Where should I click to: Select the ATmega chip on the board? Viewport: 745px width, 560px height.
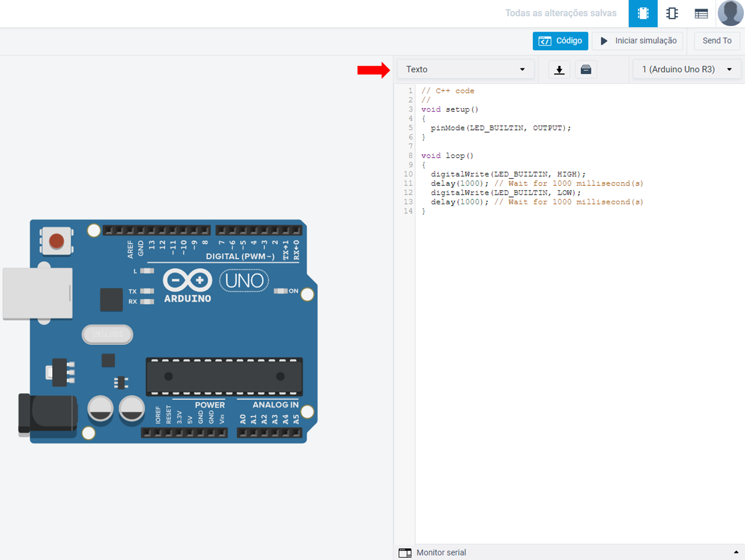click(x=224, y=377)
